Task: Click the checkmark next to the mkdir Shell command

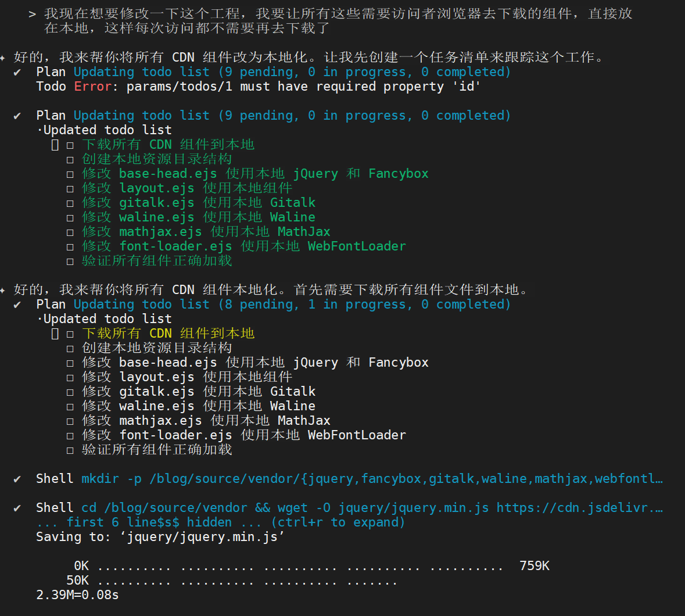Action: [x=17, y=479]
